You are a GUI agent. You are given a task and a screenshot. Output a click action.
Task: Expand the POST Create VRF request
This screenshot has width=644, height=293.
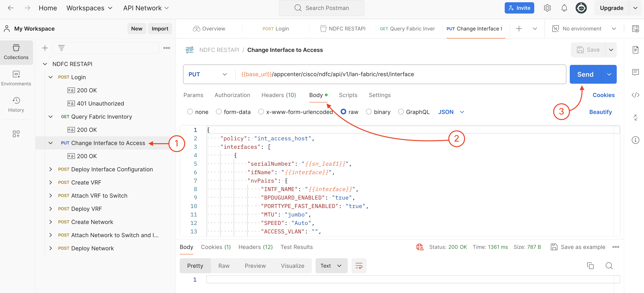point(51,182)
